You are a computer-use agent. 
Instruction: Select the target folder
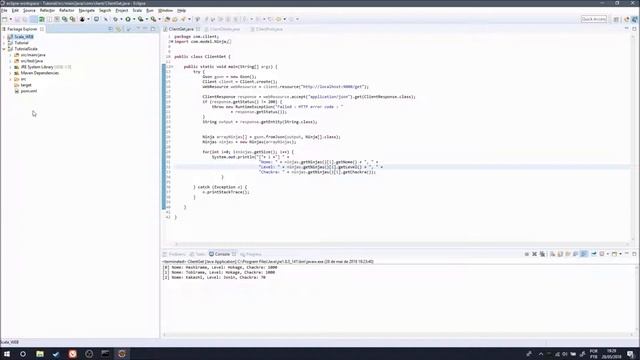(26, 85)
